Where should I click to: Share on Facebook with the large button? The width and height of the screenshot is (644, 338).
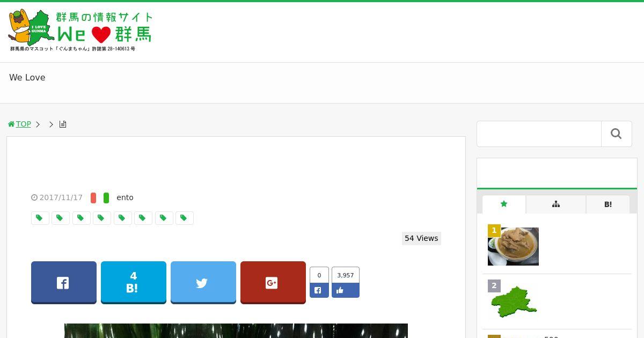64,282
